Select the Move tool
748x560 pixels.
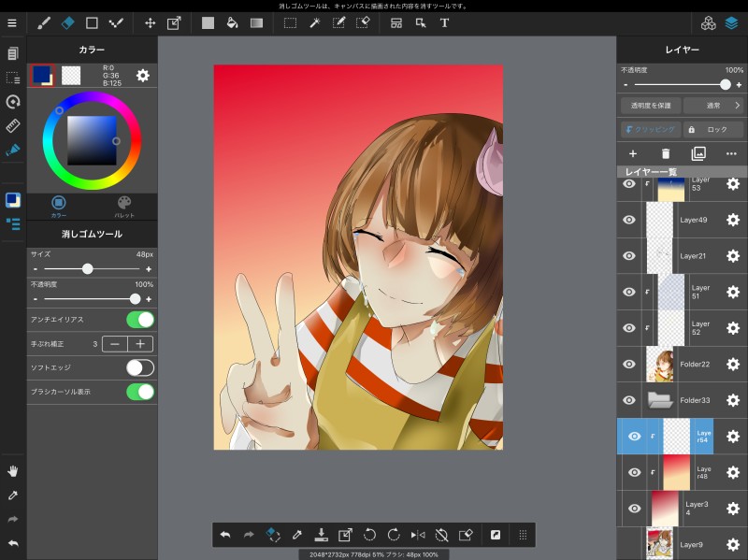[x=149, y=22]
